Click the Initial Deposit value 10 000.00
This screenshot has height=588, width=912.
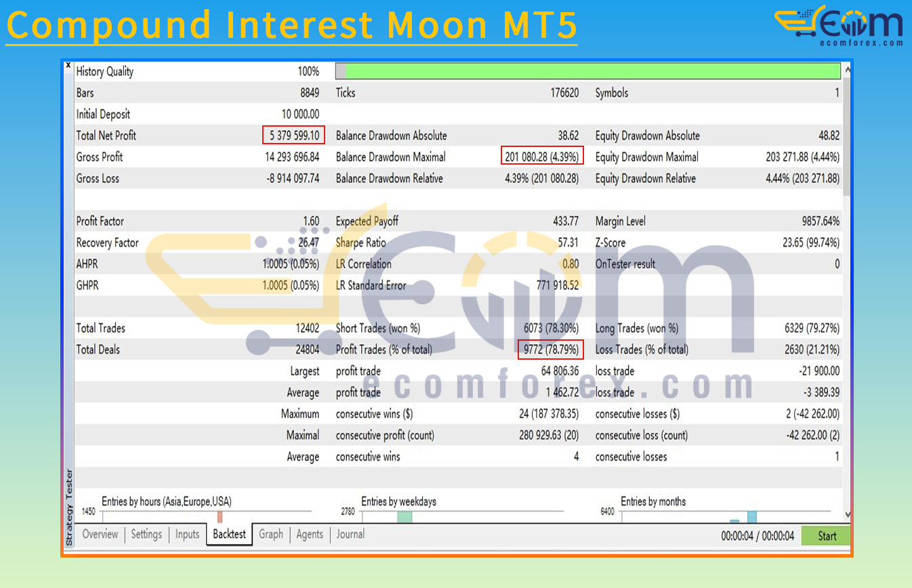pyautogui.click(x=300, y=114)
